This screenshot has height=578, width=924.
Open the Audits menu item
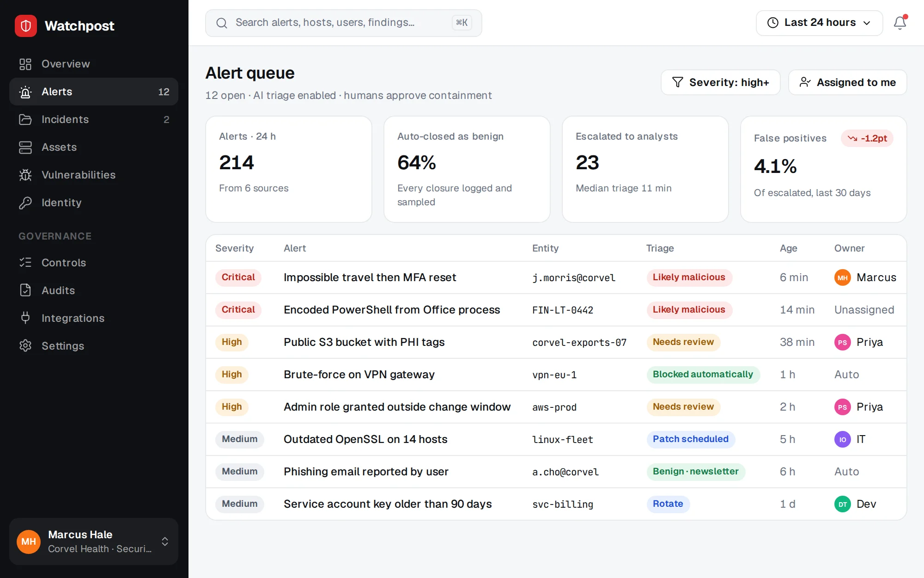[94, 290]
